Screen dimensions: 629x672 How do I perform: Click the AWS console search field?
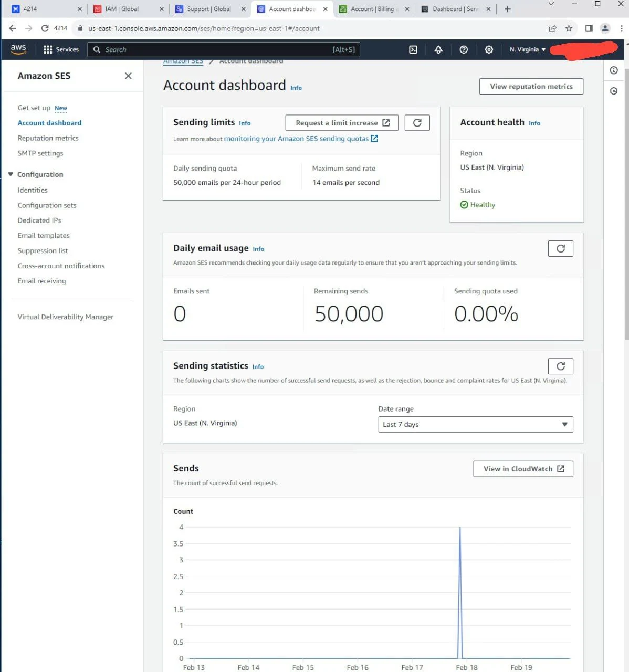224,49
